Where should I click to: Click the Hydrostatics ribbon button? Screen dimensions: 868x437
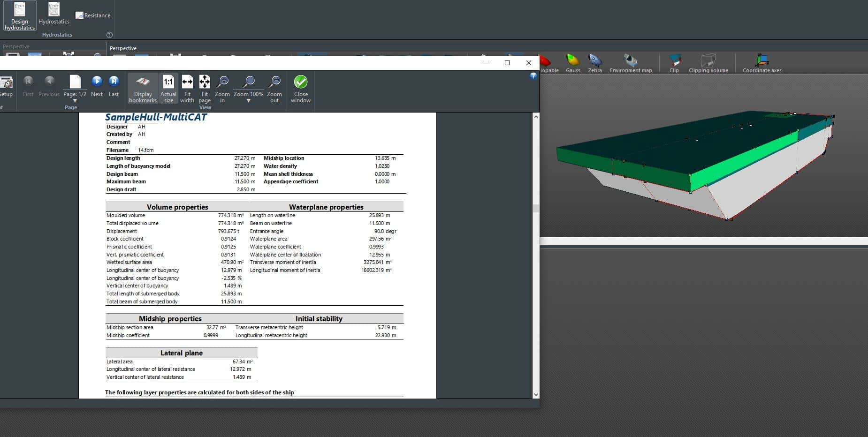pyautogui.click(x=54, y=14)
